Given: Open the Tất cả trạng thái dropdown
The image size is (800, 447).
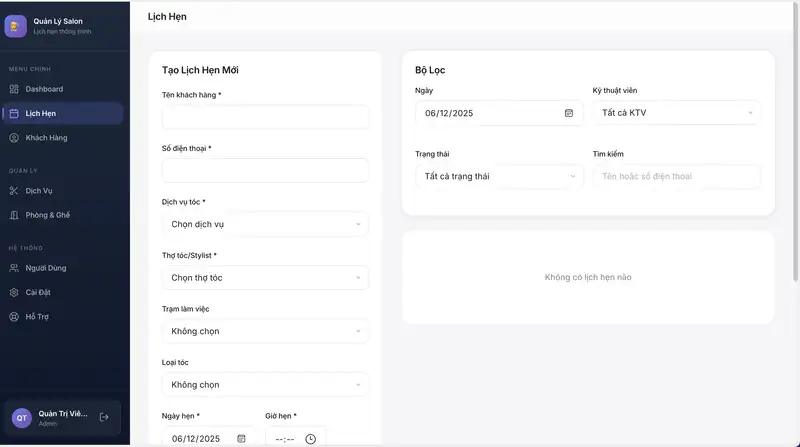Looking at the screenshot, I should tap(498, 176).
